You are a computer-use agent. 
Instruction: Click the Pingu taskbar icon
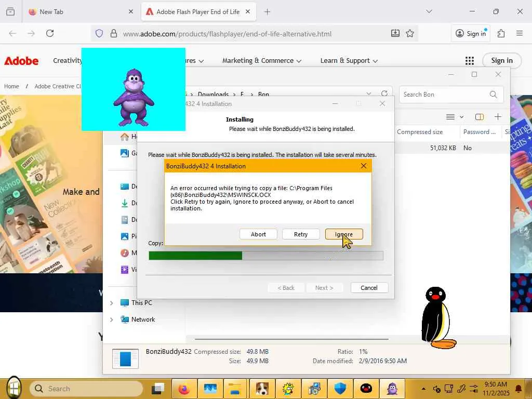point(366,389)
